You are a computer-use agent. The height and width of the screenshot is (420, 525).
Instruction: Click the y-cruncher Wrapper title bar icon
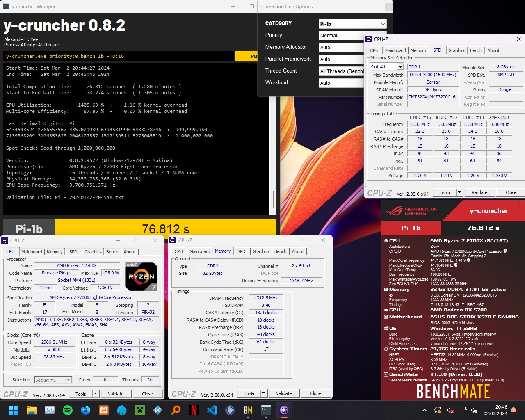pyautogui.click(x=6, y=7)
